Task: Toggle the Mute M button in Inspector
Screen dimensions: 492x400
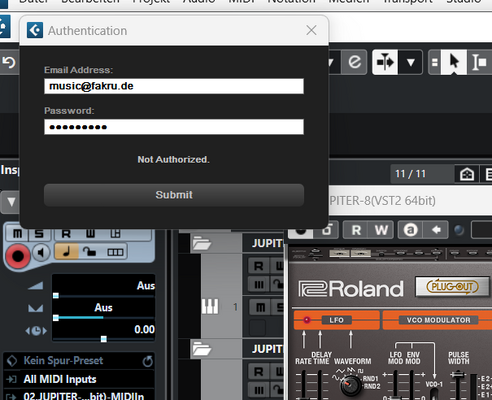Action: tap(17, 233)
